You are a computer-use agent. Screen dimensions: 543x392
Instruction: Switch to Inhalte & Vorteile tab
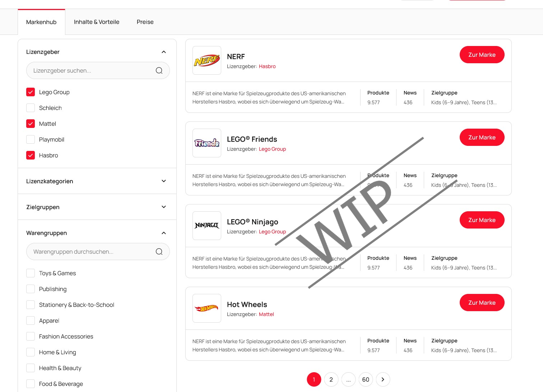pyautogui.click(x=97, y=22)
